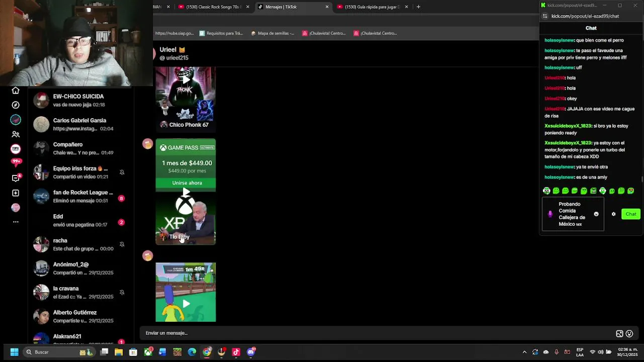Open EW-CHICO SUICIDA conversation

80,100
